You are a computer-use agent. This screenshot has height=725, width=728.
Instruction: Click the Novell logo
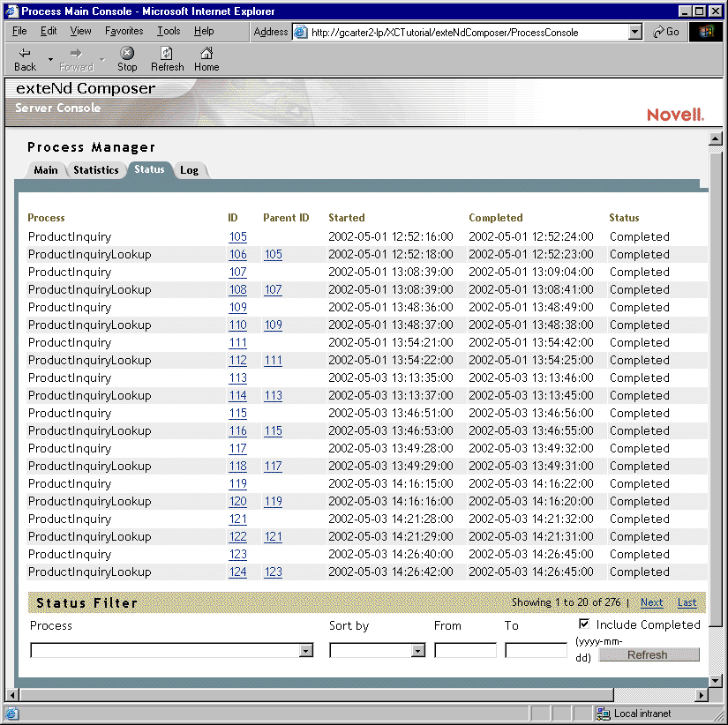point(675,114)
